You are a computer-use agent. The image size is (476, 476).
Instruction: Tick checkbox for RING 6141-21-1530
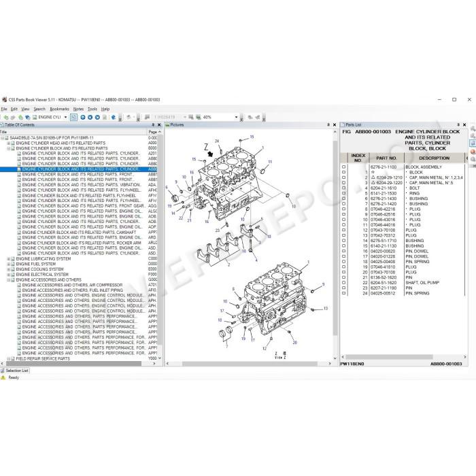click(343, 193)
